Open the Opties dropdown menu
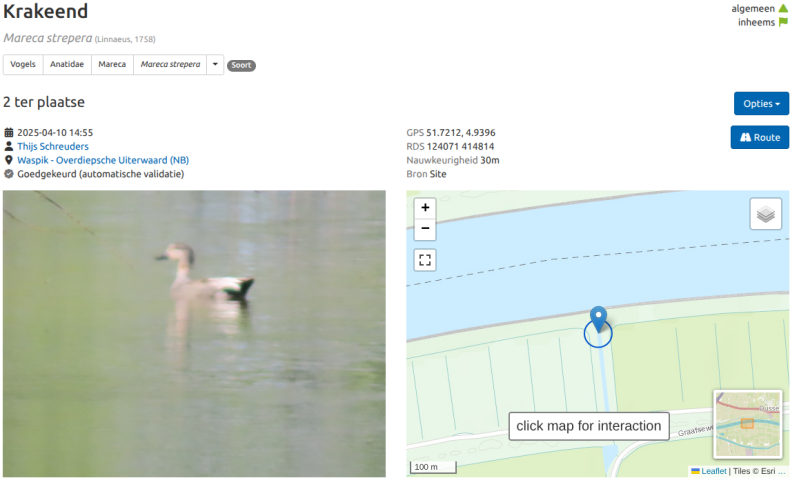 pyautogui.click(x=761, y=103)
